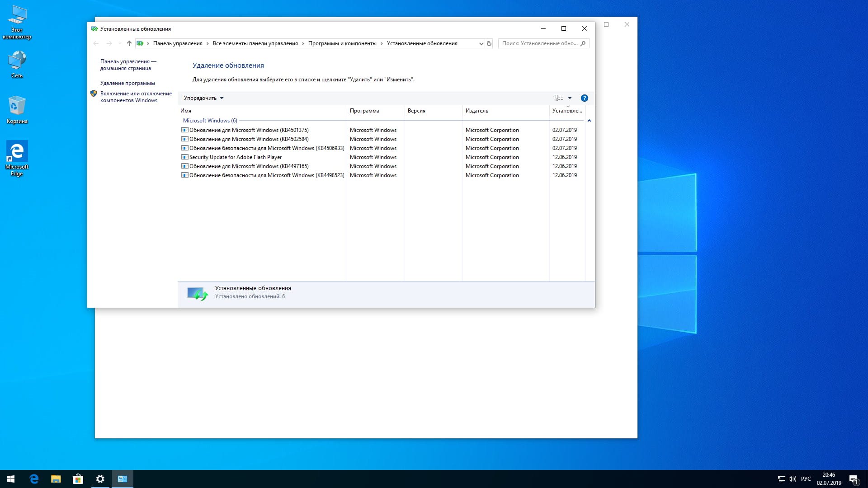Expand the view options dropdown arrow
The width and height of the screenshot is (868, 488).
(570, 98)
